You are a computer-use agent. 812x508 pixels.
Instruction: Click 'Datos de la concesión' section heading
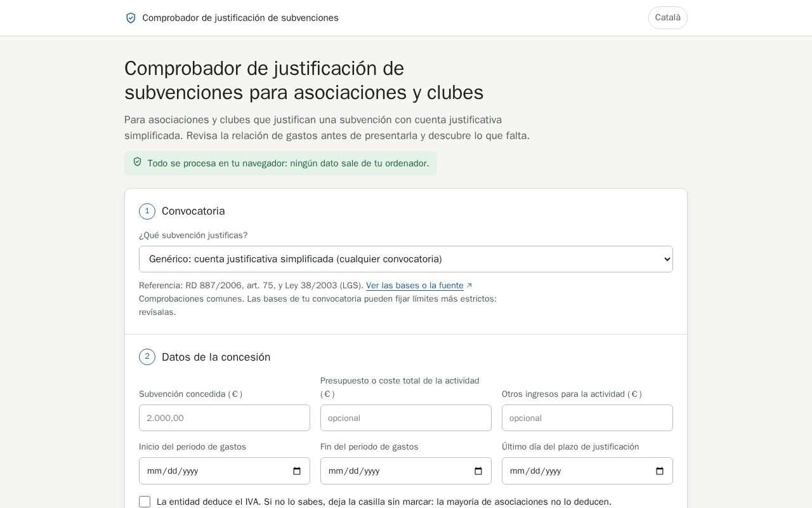coord(216,357)
